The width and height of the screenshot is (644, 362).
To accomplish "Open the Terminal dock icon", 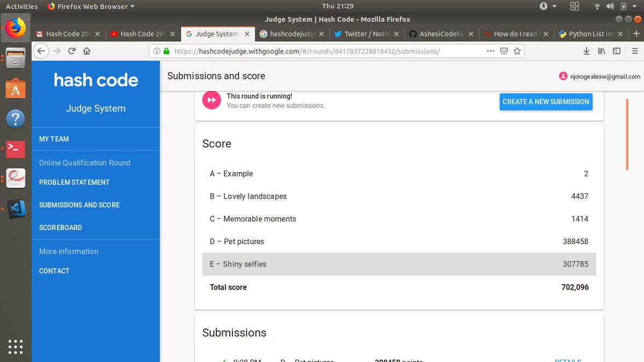I will tap(16, 148).
